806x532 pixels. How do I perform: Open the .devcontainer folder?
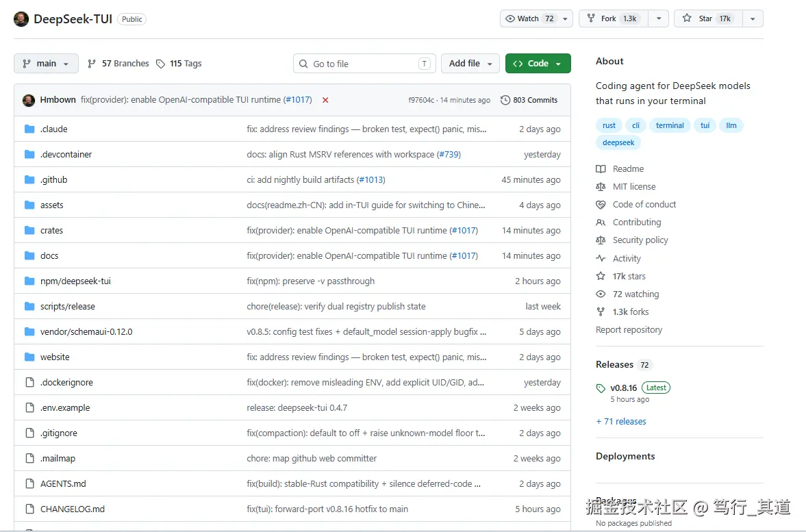click(66, 154)
